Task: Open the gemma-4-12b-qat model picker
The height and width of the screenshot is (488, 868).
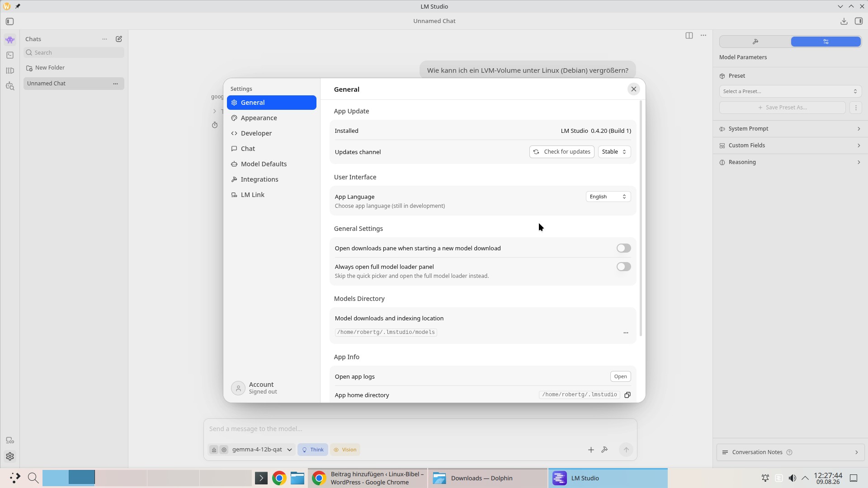Action: click(262, 450)
